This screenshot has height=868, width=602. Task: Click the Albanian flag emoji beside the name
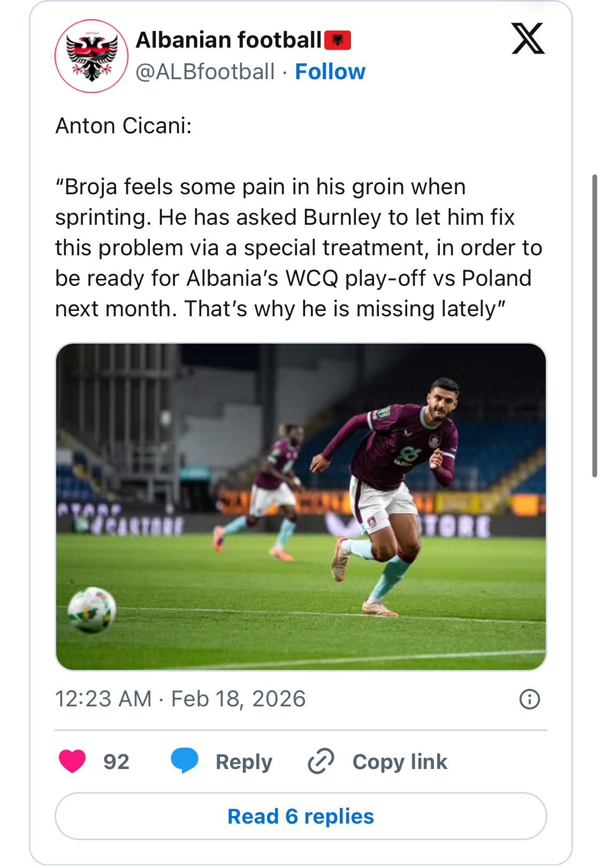338,40
